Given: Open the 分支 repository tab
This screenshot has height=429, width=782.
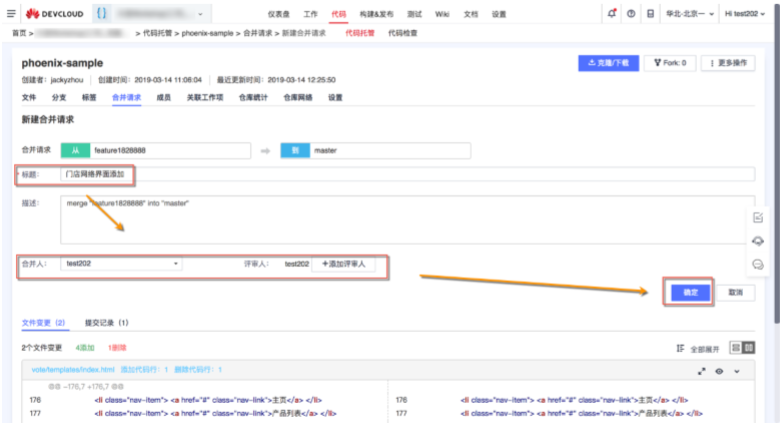Looking at the screenshot, I should coord(59,97).
